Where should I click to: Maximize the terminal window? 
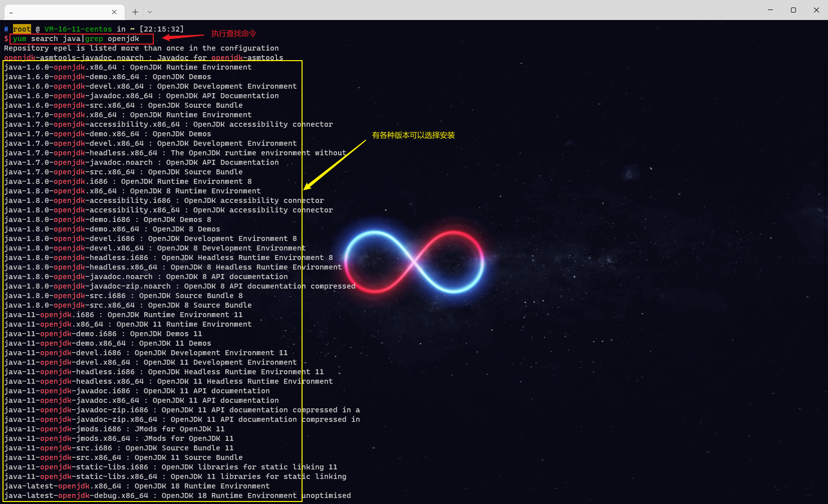[793, 10]
